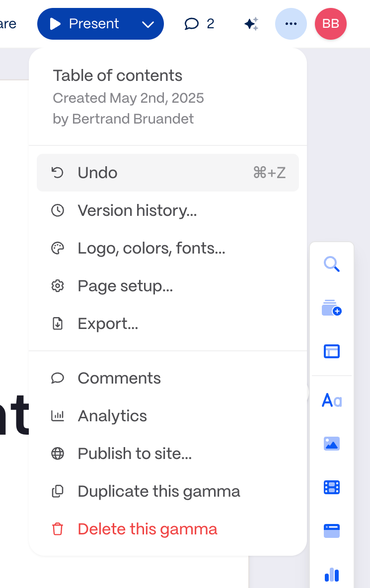Expand the Present button dropdown chevron
The height and width of the screenshot is (588, 370).
click(148, 23)
